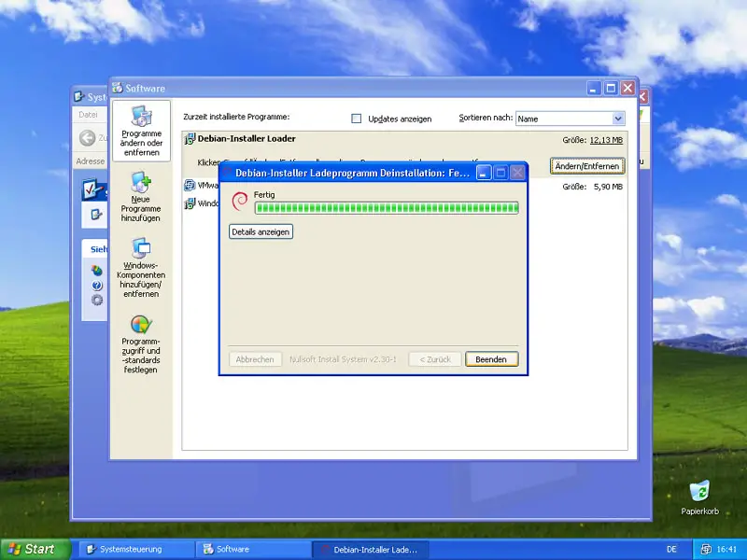Tick the Updates anzeigen checkbox
This screenshot has height=560, width=747.
pos(357,119)
